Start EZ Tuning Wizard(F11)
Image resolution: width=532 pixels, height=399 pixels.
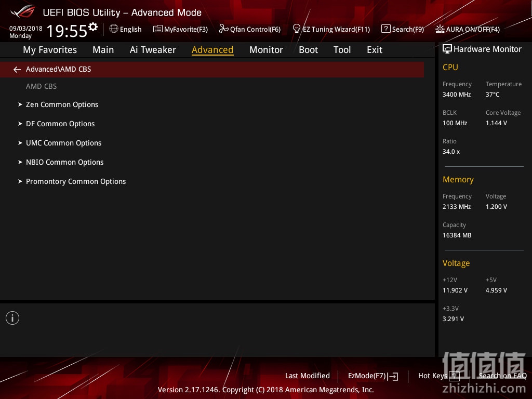click(336, 29)
